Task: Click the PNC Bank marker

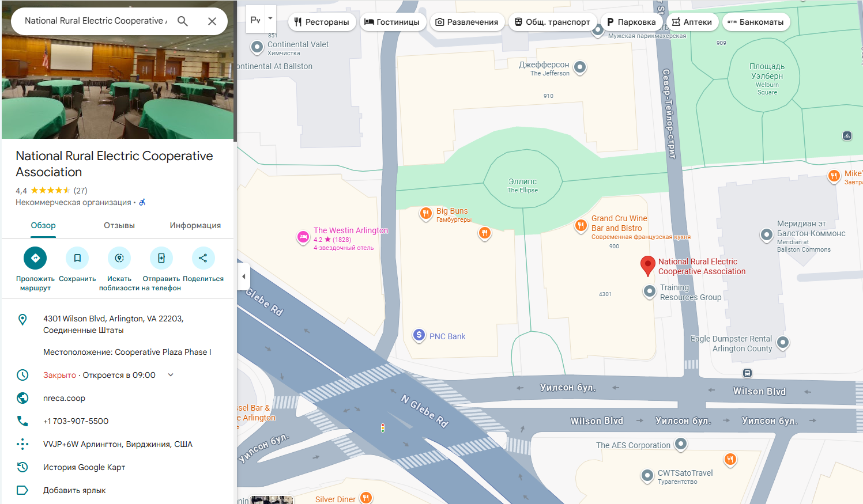Action: click(x=419, y=335)
